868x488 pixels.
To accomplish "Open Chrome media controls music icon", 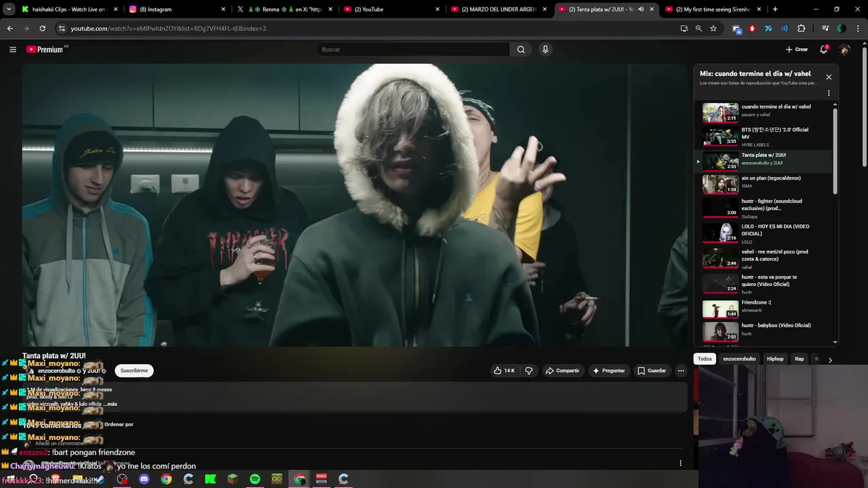I will (x=825, y=28).
